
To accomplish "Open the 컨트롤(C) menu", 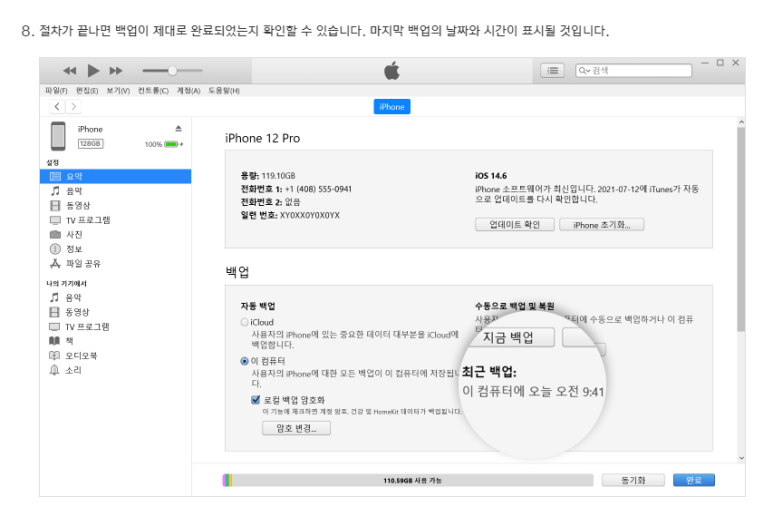I will 153,91.
